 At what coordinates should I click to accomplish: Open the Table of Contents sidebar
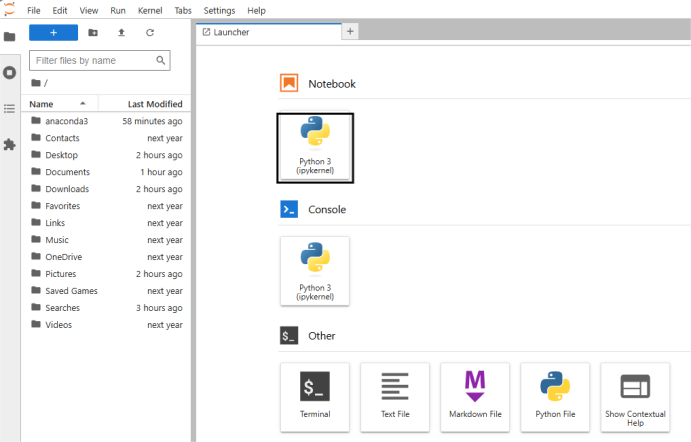(10, 108)
